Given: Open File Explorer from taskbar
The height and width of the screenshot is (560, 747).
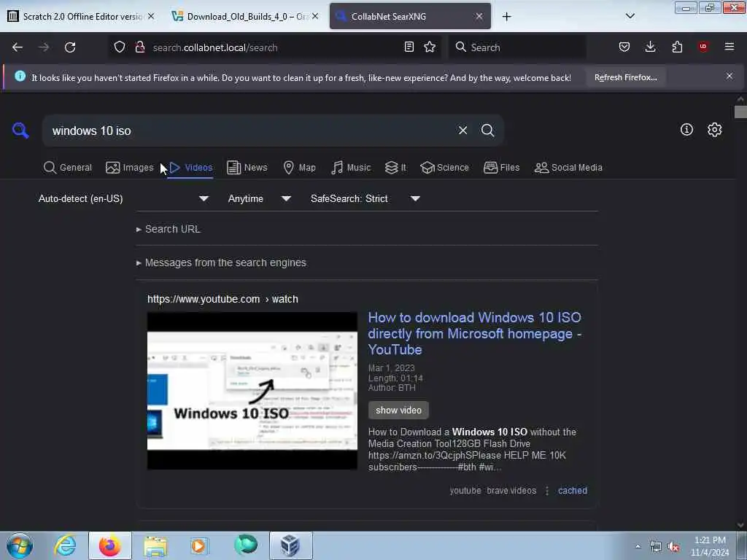Looking at the screenshot, I should [155, 545].
